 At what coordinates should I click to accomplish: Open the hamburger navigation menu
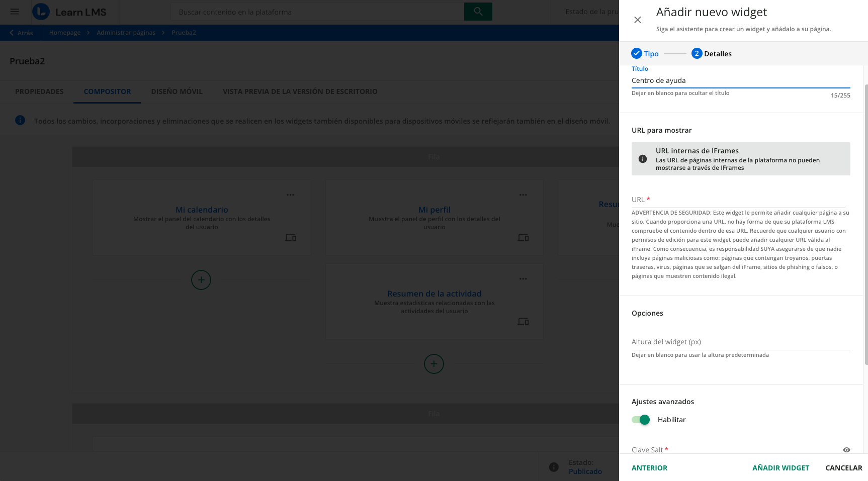coord(14,11)
